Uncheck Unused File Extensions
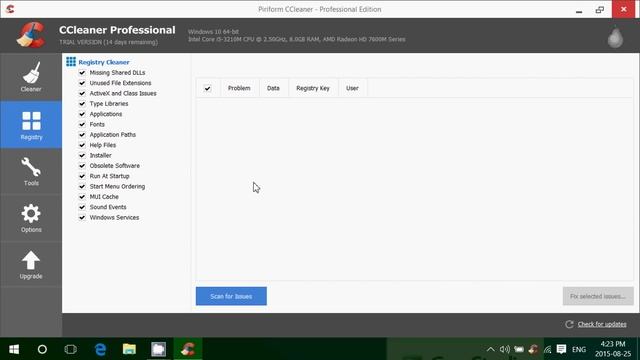The image size is (640, 360). pos(82,83)
